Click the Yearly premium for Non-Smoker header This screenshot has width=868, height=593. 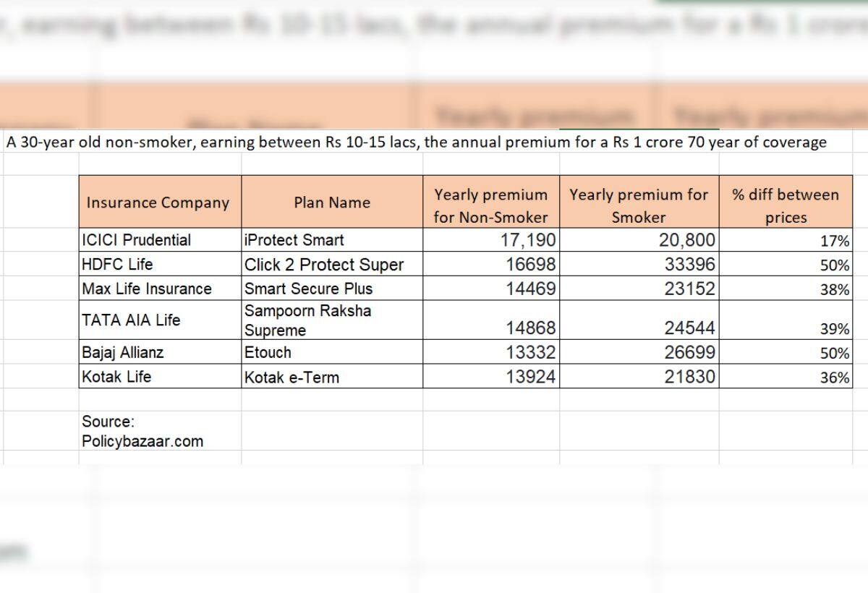point(491,202)
